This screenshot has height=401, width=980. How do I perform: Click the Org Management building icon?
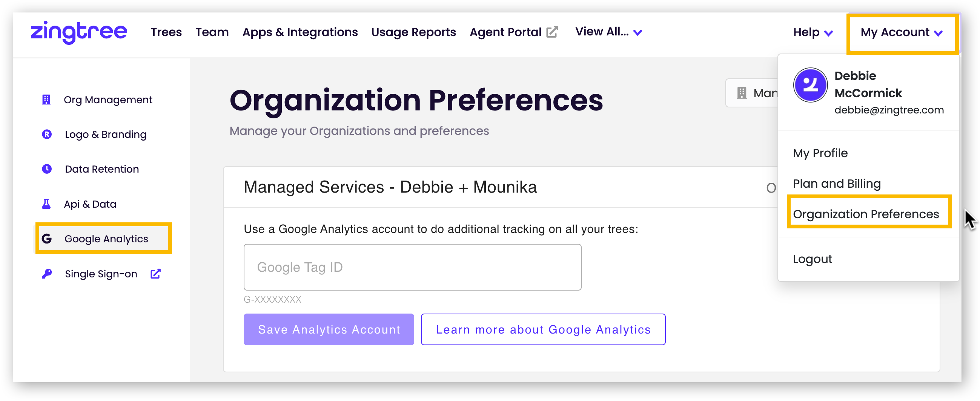click(46, 99)
